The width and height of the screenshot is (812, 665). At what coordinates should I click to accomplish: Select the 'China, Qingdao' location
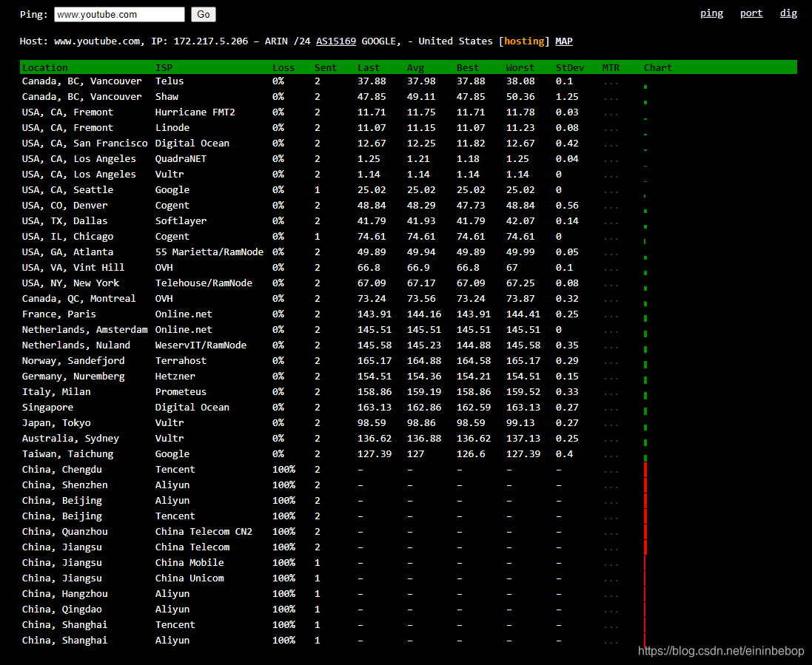62,609
